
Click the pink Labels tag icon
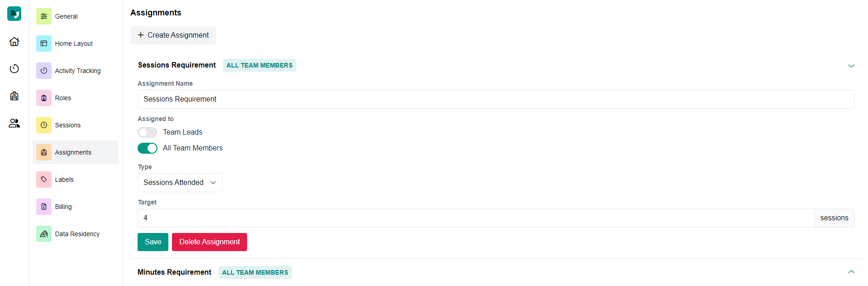(44, 179)
